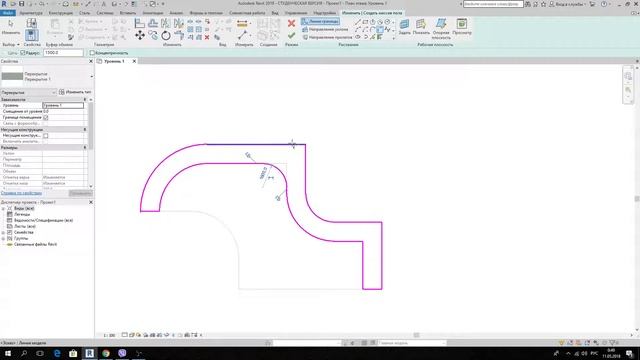The image size is (640, 360).
Task: Select the Rectangle draw tool
Action: [365, 22]
